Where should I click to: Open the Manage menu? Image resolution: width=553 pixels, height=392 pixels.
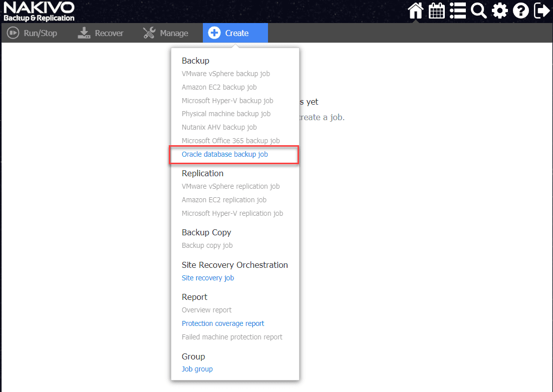click(166, 33)
